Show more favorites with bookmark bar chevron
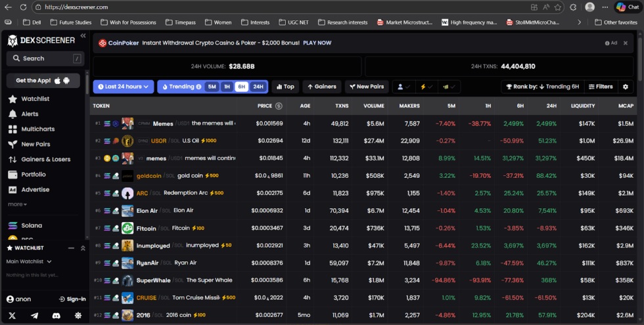Image resolution: width=644 pixels, height=325 pixels. point(579,22)
